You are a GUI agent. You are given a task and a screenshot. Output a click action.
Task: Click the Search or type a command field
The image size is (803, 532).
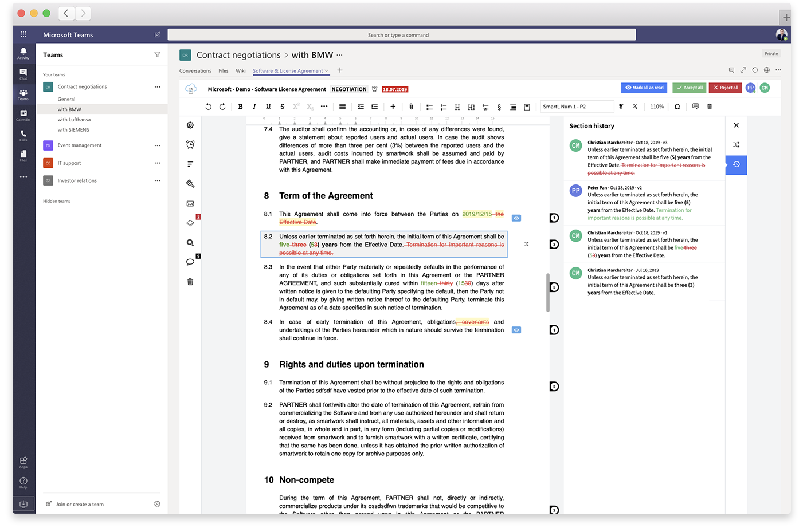(x=402, y=35)
